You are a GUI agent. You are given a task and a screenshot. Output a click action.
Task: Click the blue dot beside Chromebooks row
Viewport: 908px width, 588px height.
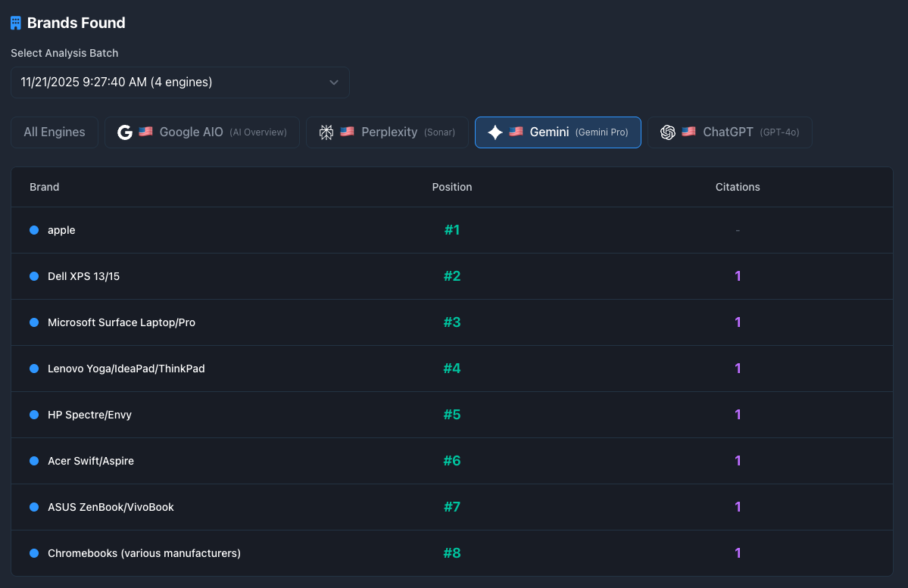[34, 553]
